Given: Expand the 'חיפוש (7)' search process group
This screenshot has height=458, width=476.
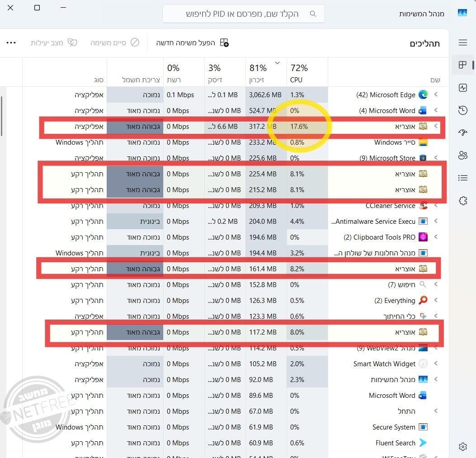Looking at the screenshot, I should tap(436, 284).
